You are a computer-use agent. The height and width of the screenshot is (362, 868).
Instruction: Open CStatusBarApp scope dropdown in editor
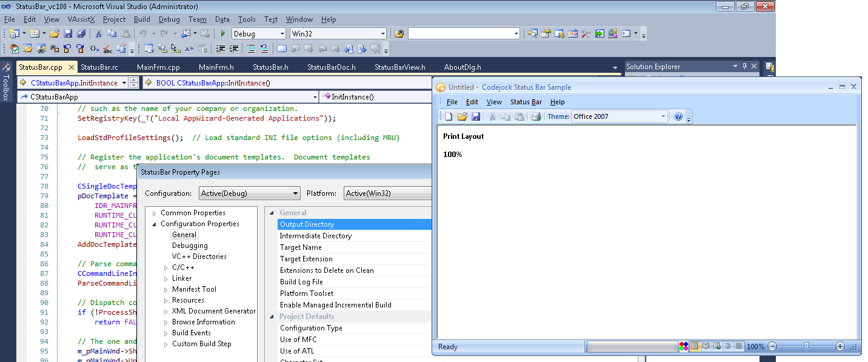coord(315,96)
